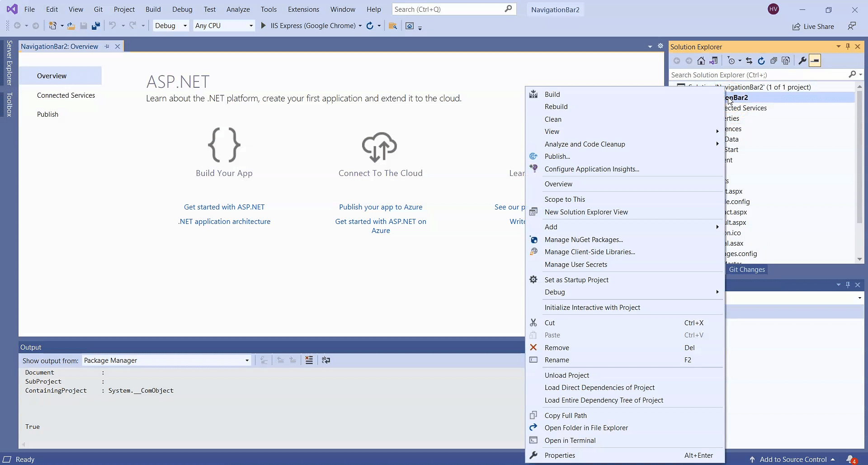Click Add to Source Control in status bar
The width and height of the screenshot is (868, 465).
pos(793,460)
